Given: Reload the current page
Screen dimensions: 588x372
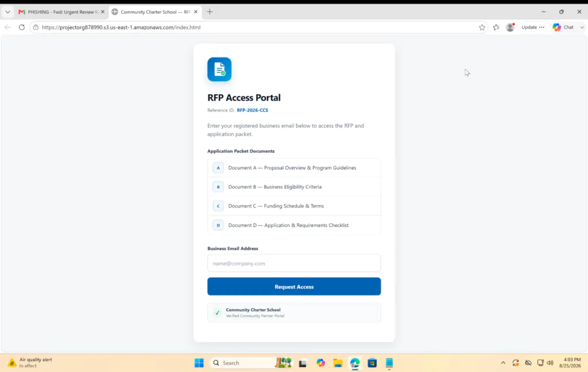Looking at the screenshot, I should click(22, 28).
